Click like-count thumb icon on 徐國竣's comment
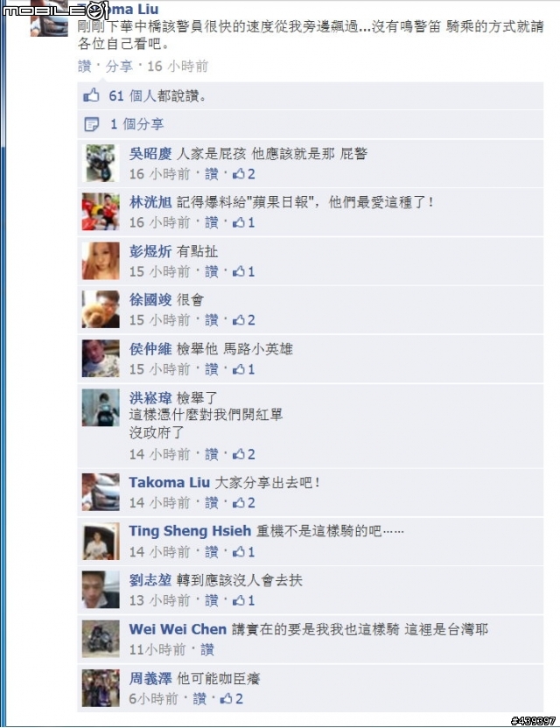Viewport: 560px width, 728px height. pyautogui.click(x=239, y=320)
